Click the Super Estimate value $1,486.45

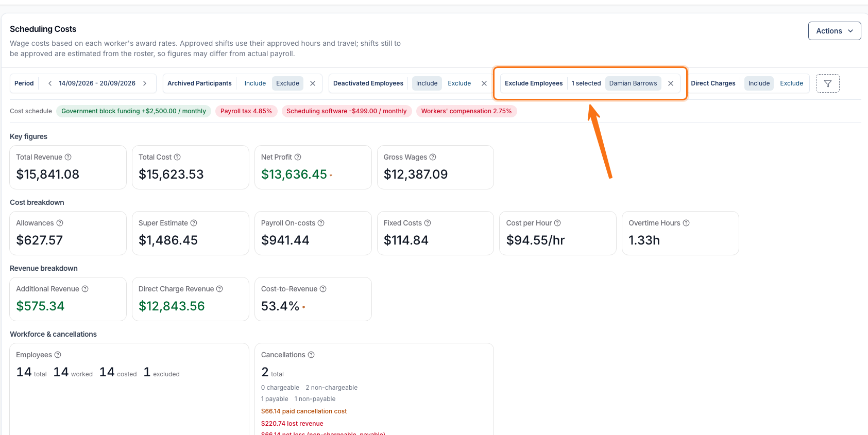(168, 240)
